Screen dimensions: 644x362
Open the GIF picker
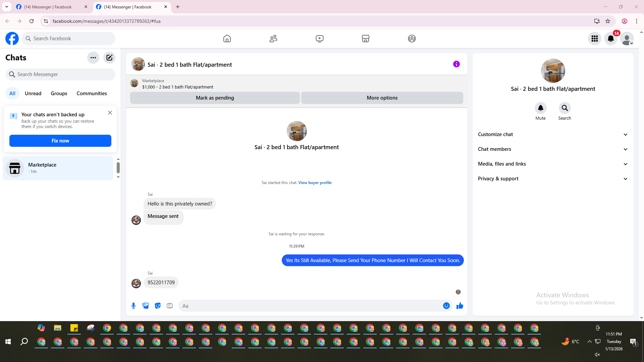click(170, 306)
